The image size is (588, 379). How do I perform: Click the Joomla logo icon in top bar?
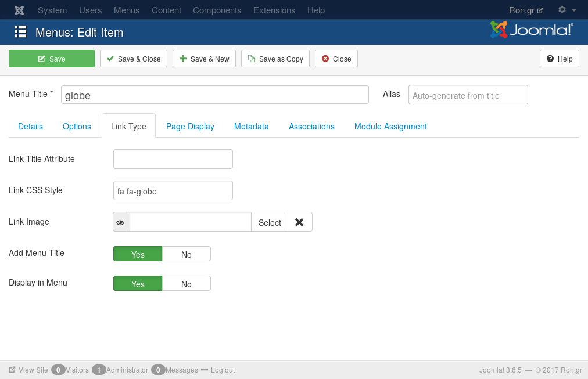point(19,10)
